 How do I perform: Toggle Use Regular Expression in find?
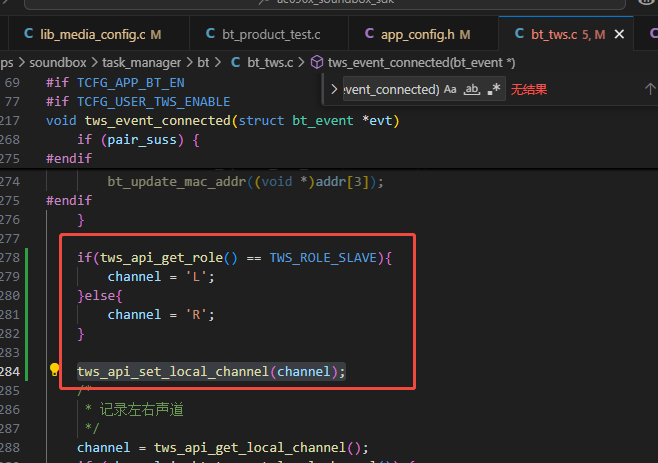(x=494, y=89)
